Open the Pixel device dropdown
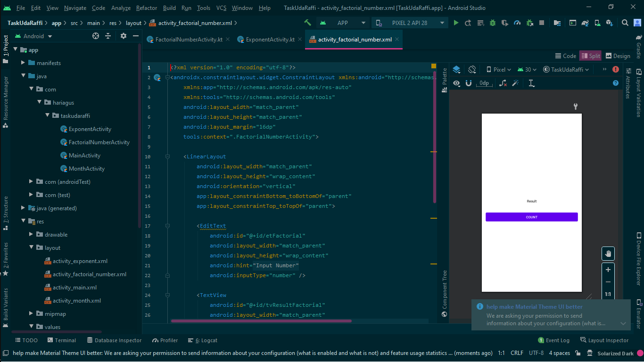 (499, 69)
